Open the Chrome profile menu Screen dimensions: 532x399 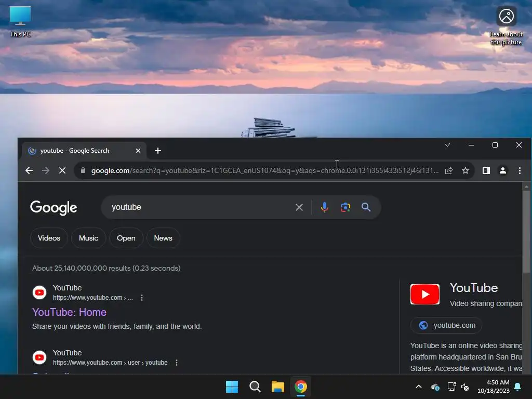click(x=503, y=170)
